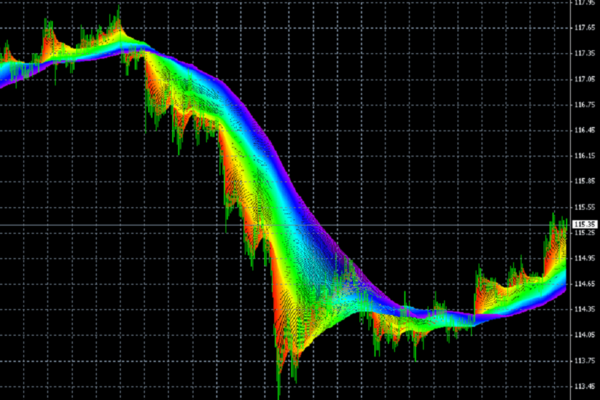
Task: Click the 114.35 price axis label
Action: 585,309
